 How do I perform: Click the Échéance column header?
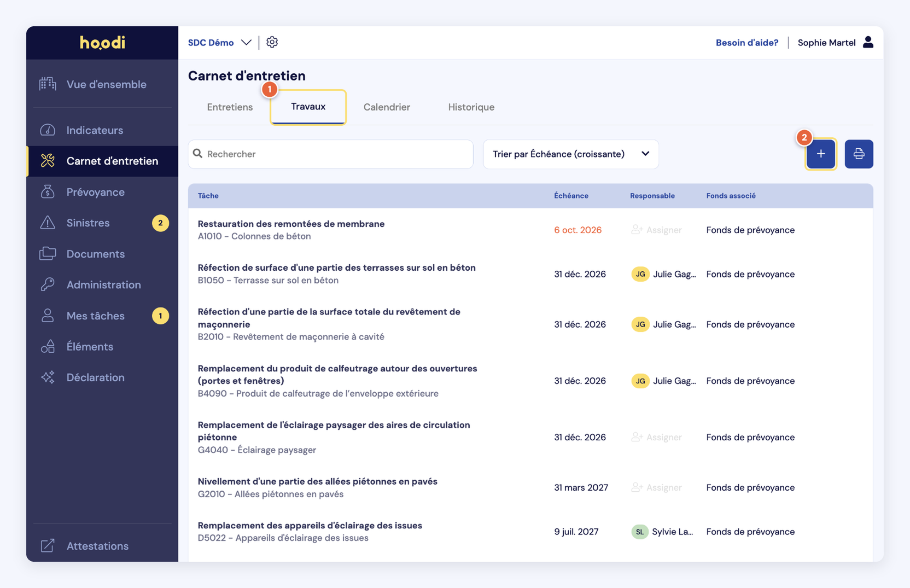pos(571,196)
